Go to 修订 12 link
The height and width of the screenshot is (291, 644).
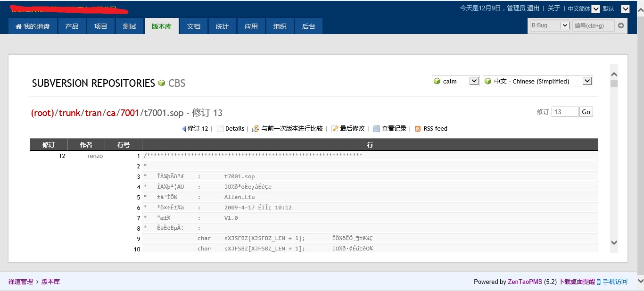[x=198, y=128]
